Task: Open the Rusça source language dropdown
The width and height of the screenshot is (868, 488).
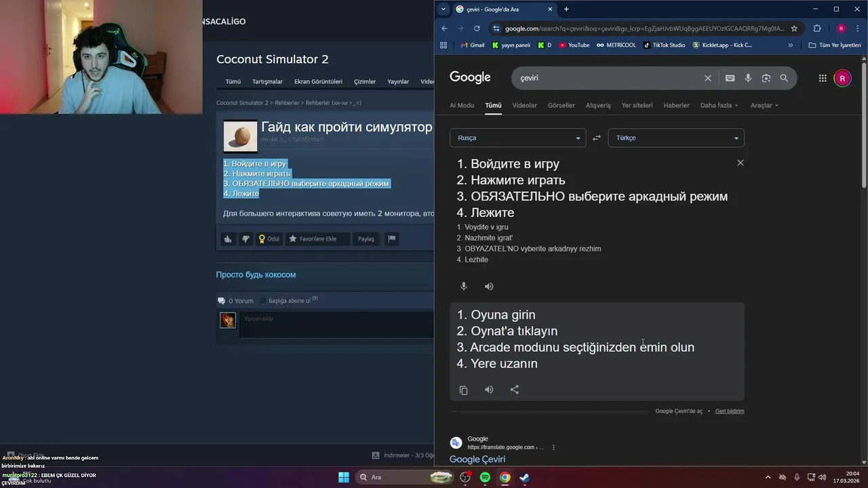Action: coord(517,138)
